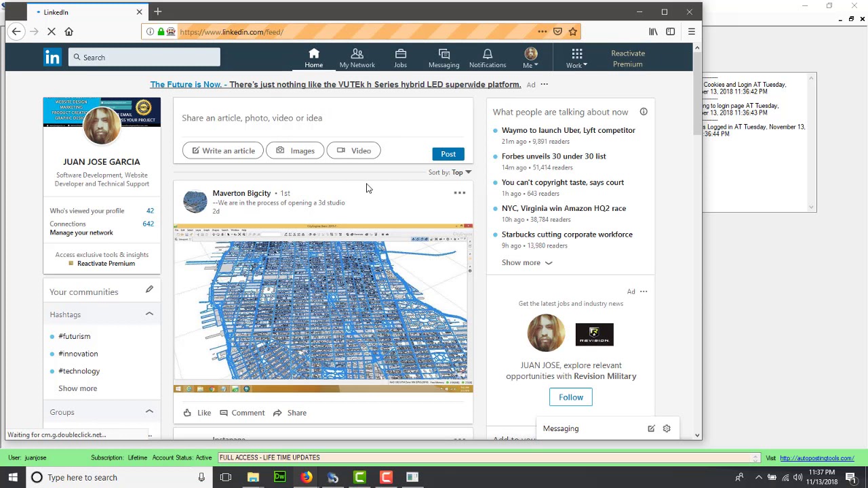Read NYC, Virginia win Amazon HQ2 race
This screenshot has height=488, width=868.
[x=564, y=208]
